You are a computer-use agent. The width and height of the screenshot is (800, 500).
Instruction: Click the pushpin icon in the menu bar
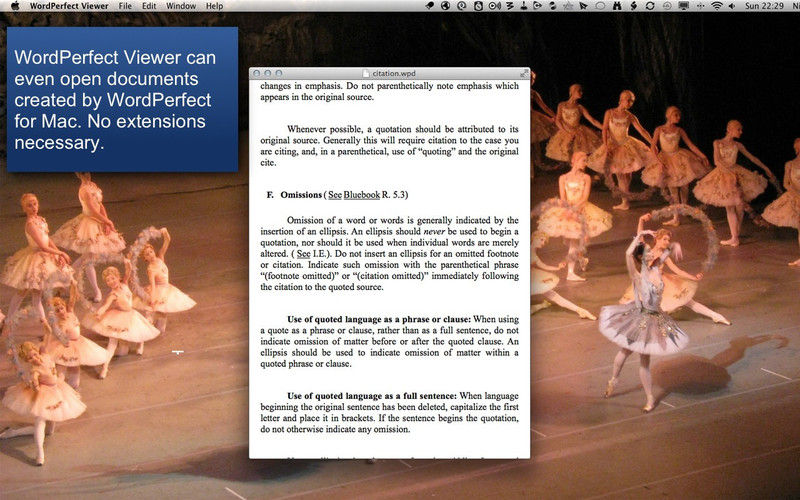[x=430, y=6]
